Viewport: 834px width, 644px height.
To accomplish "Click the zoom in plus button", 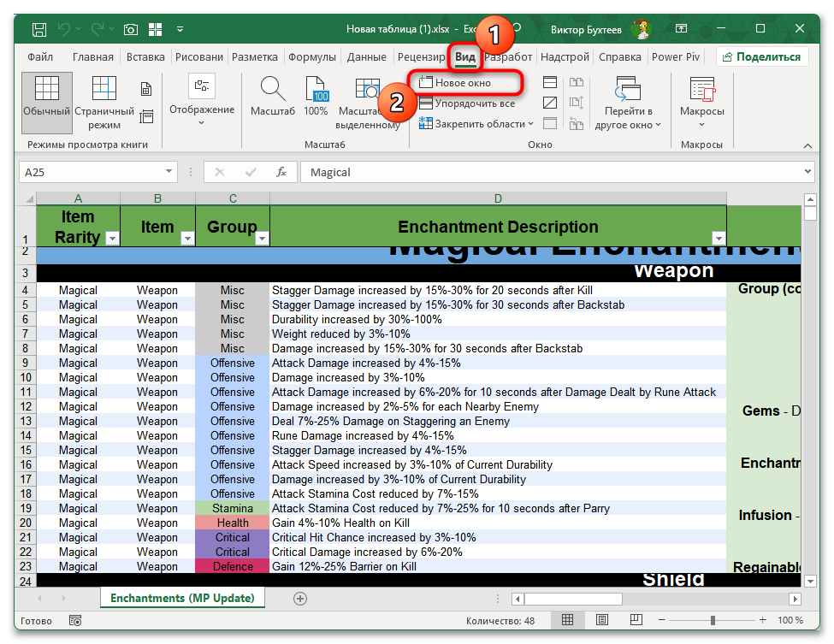I will 762,620.
